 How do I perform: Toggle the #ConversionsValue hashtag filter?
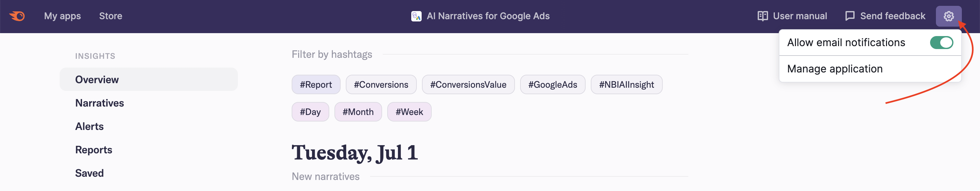click(468, 85)
